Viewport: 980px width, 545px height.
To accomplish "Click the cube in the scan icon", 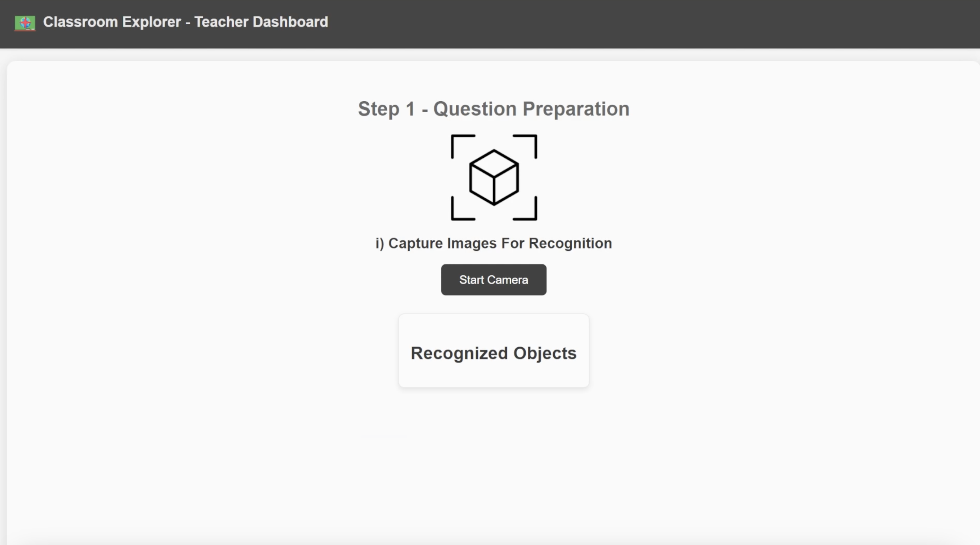I will [494, 178].
